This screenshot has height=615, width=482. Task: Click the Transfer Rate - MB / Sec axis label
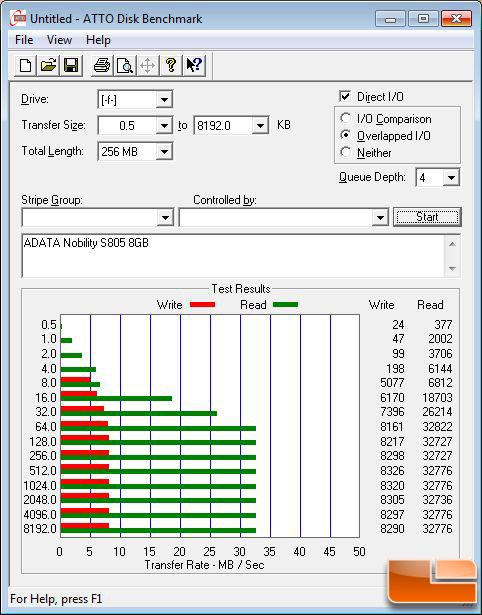pos(204,565)
